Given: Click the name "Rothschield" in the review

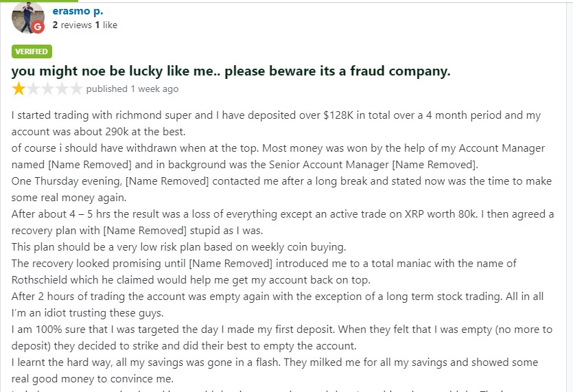Looking at the screenshot, I should pyautogui.click(x=45, y=280).
